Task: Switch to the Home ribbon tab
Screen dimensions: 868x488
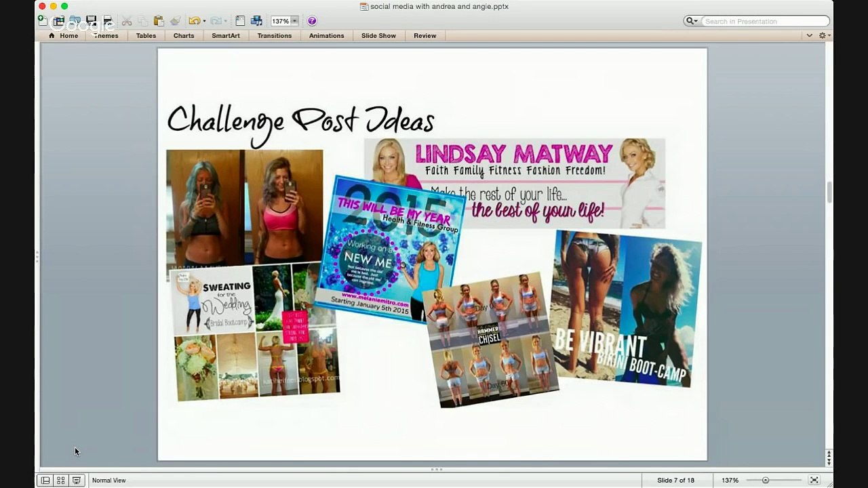Action: pos(63,36)
